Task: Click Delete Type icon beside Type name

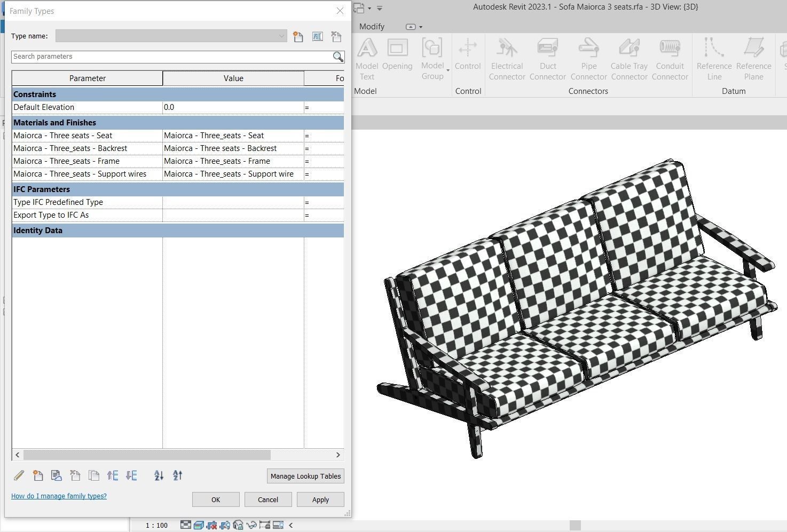Action: 336,37
